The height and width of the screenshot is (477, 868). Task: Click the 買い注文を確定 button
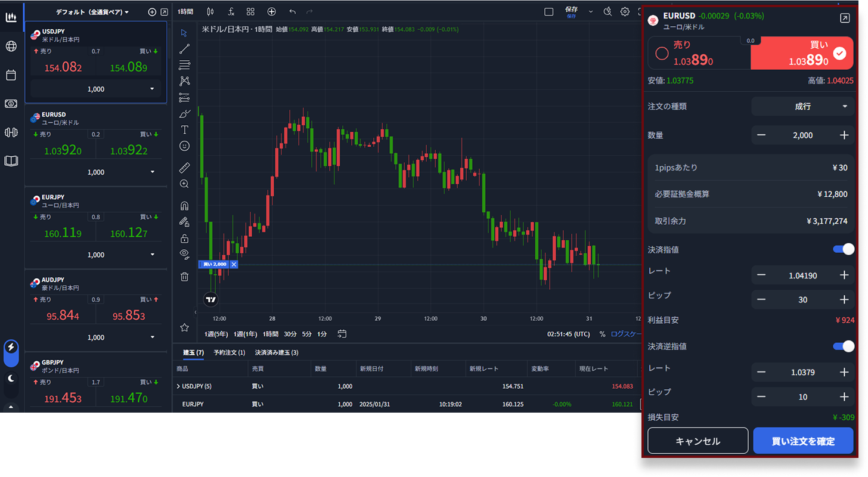pos(803,441)
